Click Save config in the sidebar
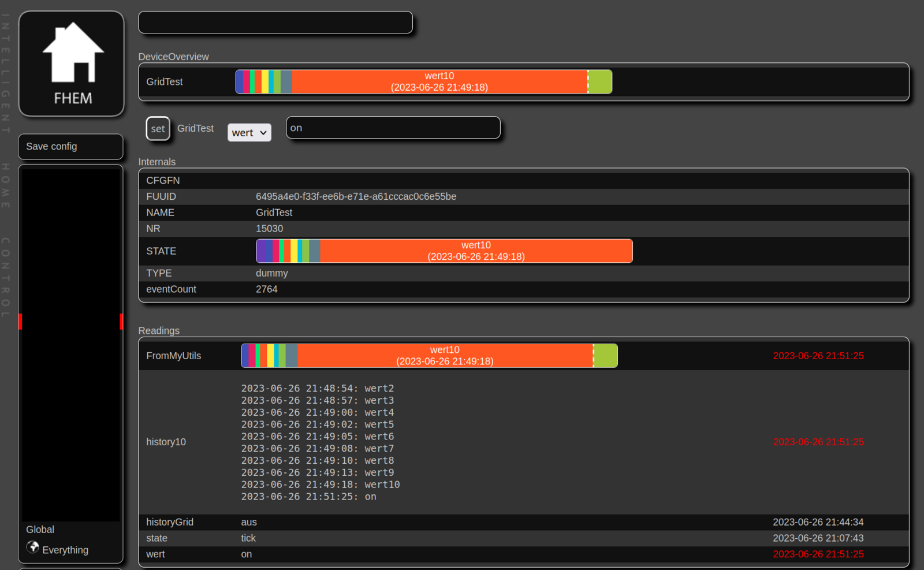This screenshot has height=570, width=924. pyautogui.click(x=51, y=147)
